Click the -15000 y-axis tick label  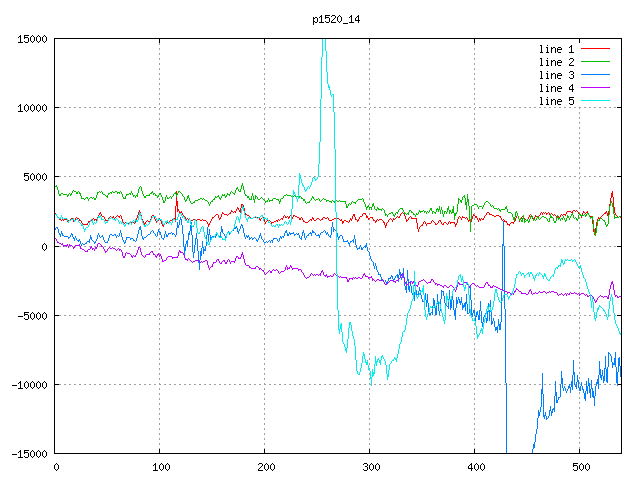(29, 454)
